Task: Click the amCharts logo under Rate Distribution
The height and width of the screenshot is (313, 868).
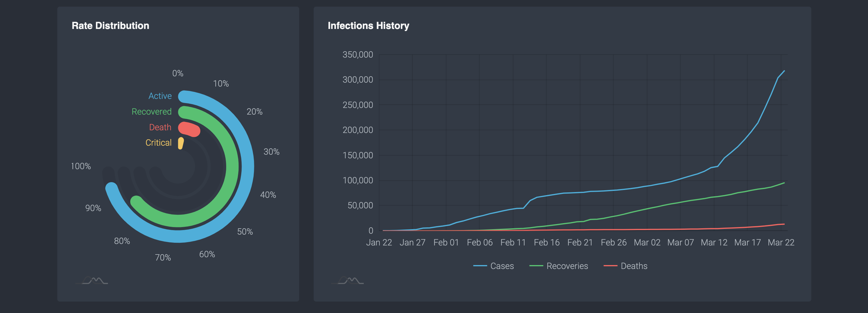Action: [92, 280]
